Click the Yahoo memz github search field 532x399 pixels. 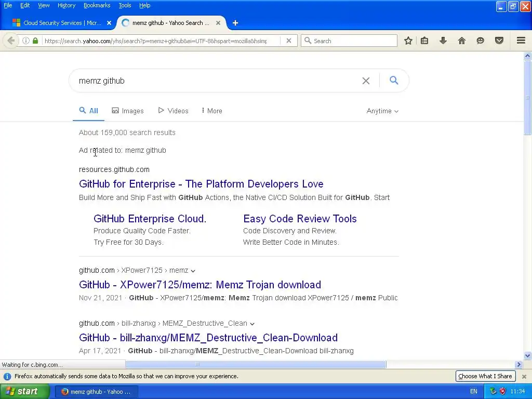(217, 81)
